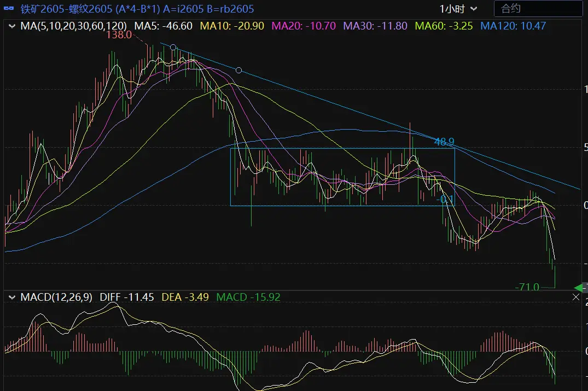
Task: Click the spread contract link icon at top-left
Action: pos(10,9)
